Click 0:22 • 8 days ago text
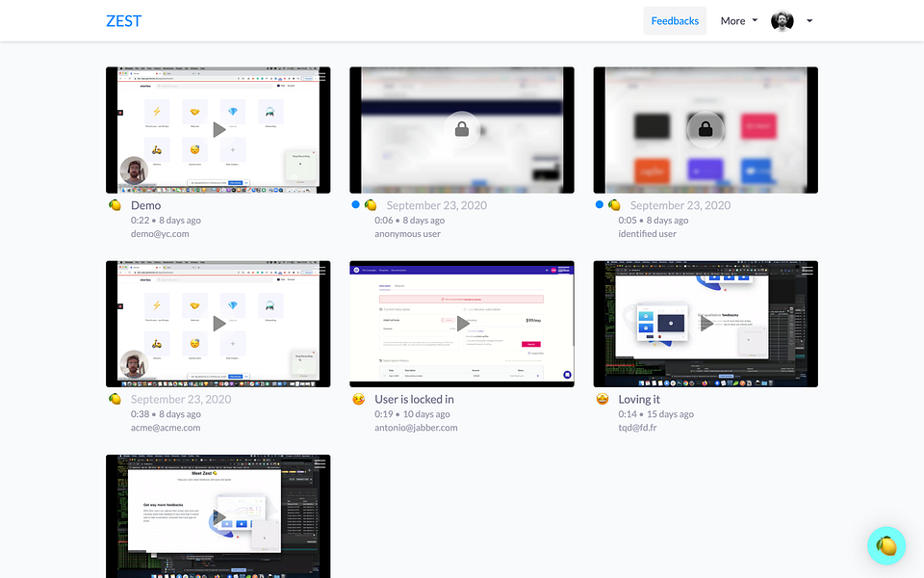The image size is (924, 578). (x=166, y=220)
